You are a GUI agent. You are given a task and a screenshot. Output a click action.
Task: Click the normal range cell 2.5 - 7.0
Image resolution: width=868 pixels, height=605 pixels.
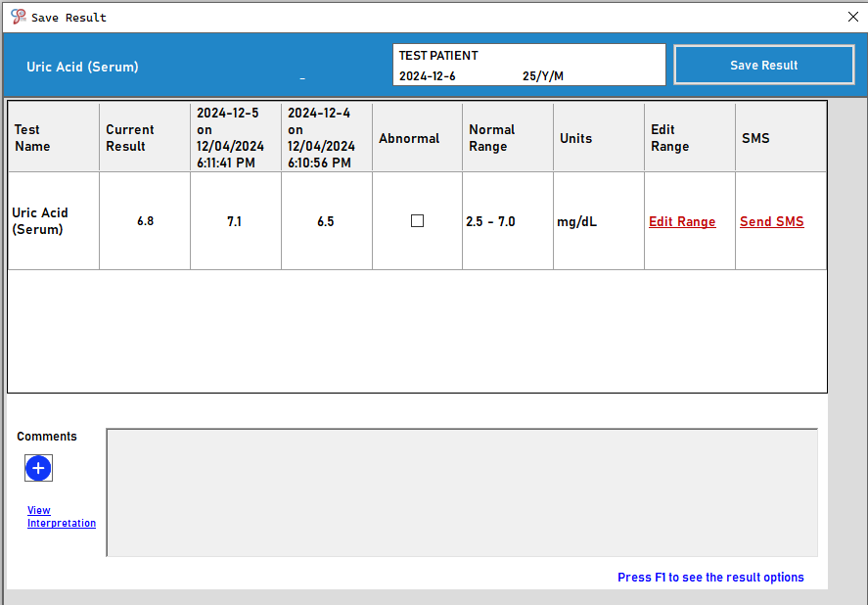click(490, 222)
